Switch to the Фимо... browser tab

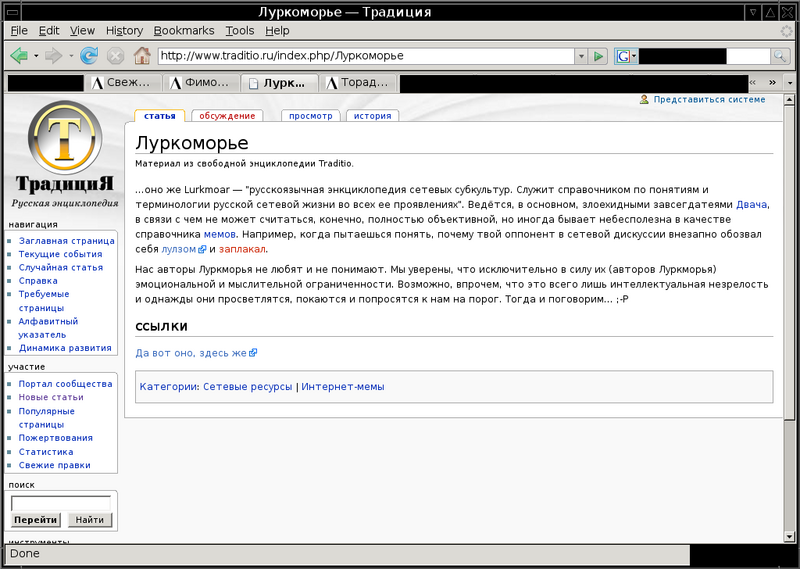[202, 83]
